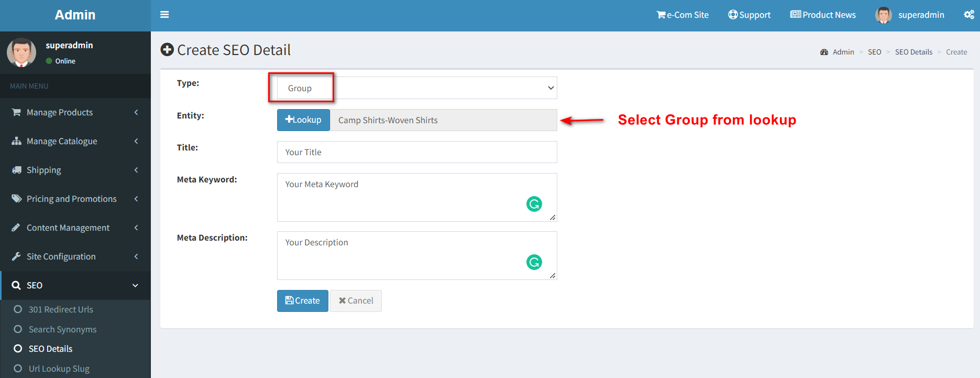Image resolution: width=980 pixels, height=378 pixels.
Task: Open the Manage Catalogue menu
Action: (75, 141)
